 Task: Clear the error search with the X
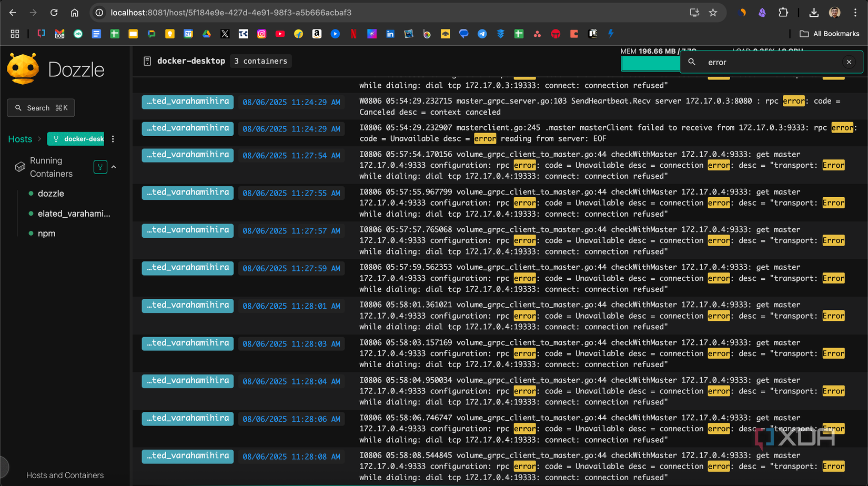(849, 62)
